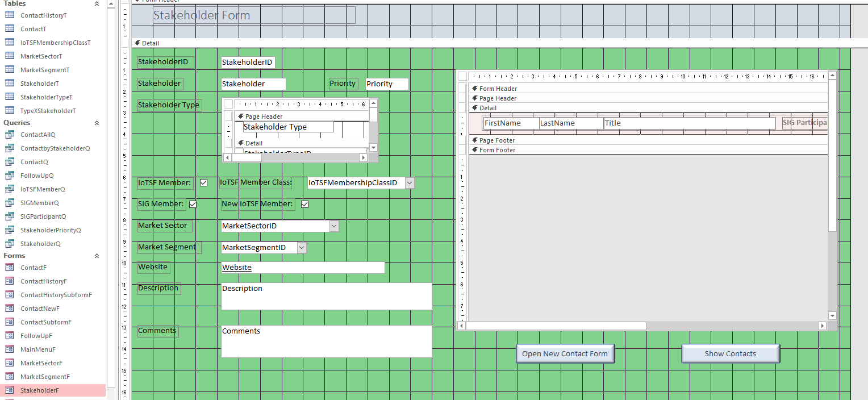Image resolution: width=868 pixels, height=400 pixels.
Task: Select the Comments text box
Action: click(327, 341)
